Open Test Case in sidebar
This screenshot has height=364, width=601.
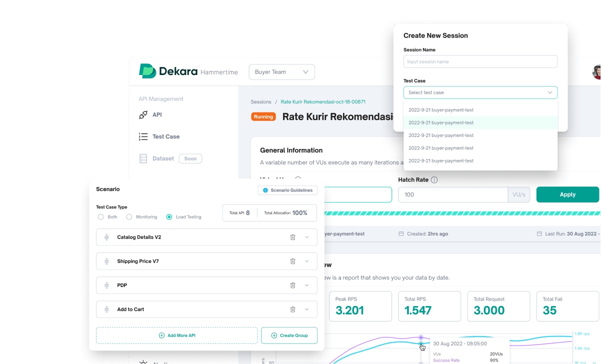tap(165, 136)
